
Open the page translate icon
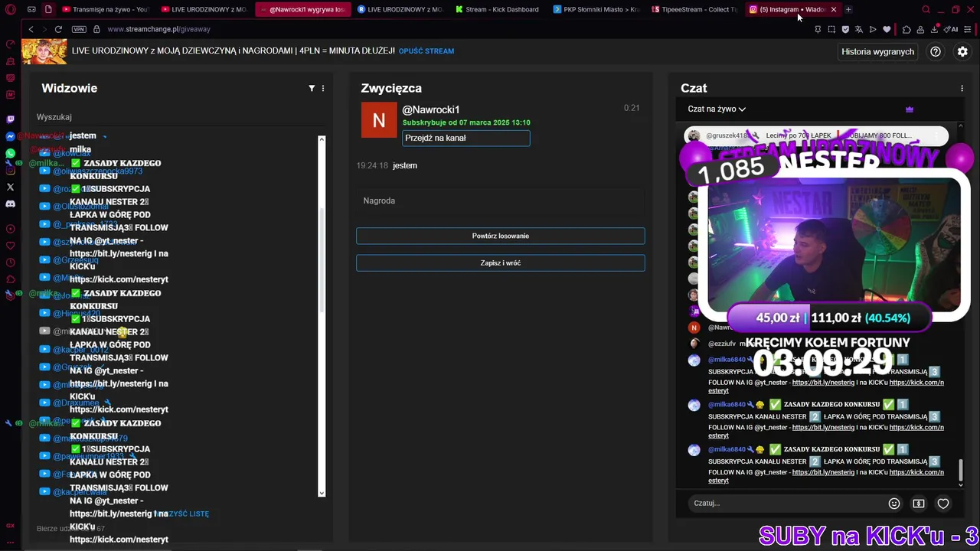(859, 29)
